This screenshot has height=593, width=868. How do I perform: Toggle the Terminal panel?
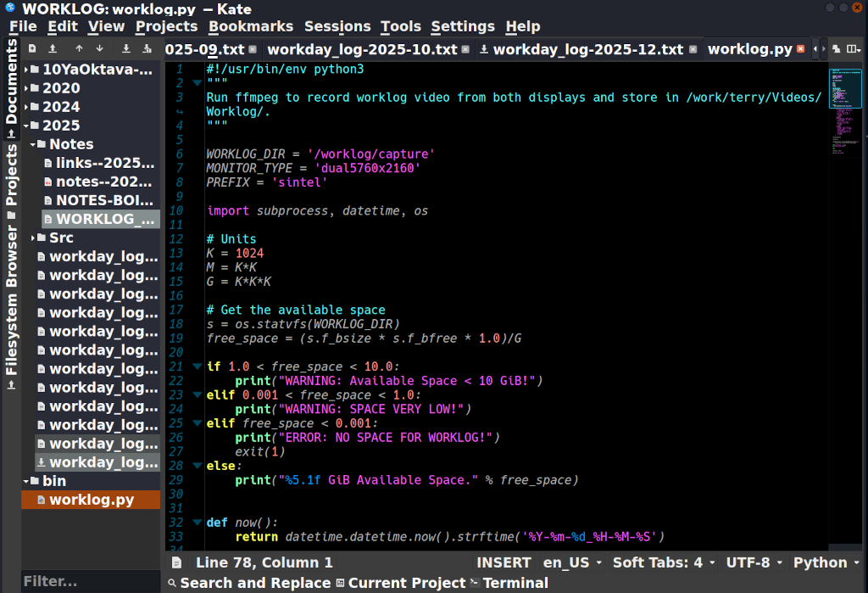point(509,583)
